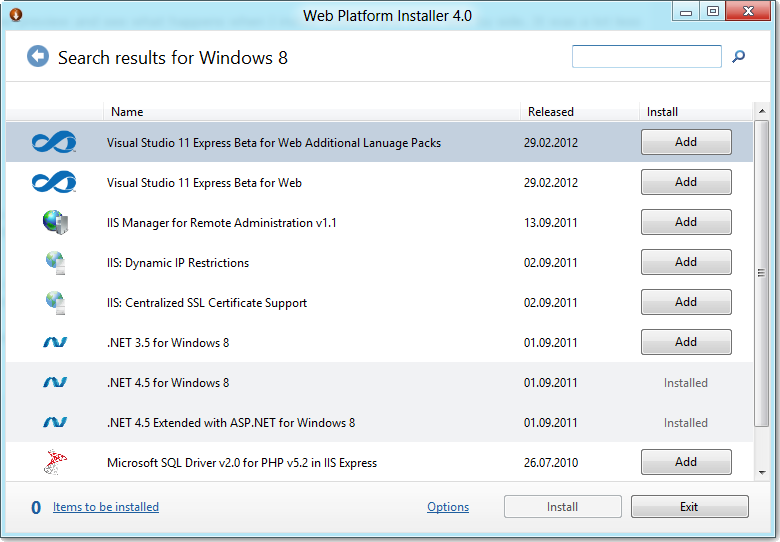Open the Options link
Viewport: 780px width, 542px height.
(448, 507)
